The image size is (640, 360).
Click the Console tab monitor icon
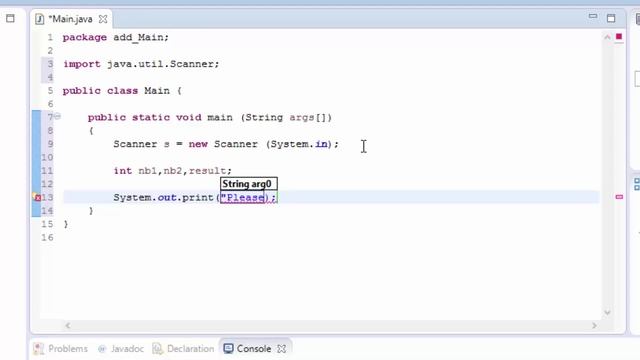228,349
